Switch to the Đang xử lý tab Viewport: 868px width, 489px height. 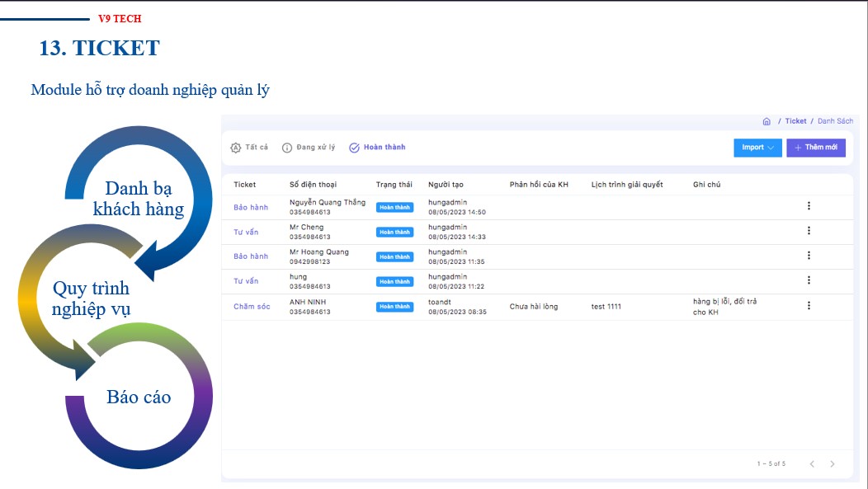pyautogui.click(x=309, y=148)
